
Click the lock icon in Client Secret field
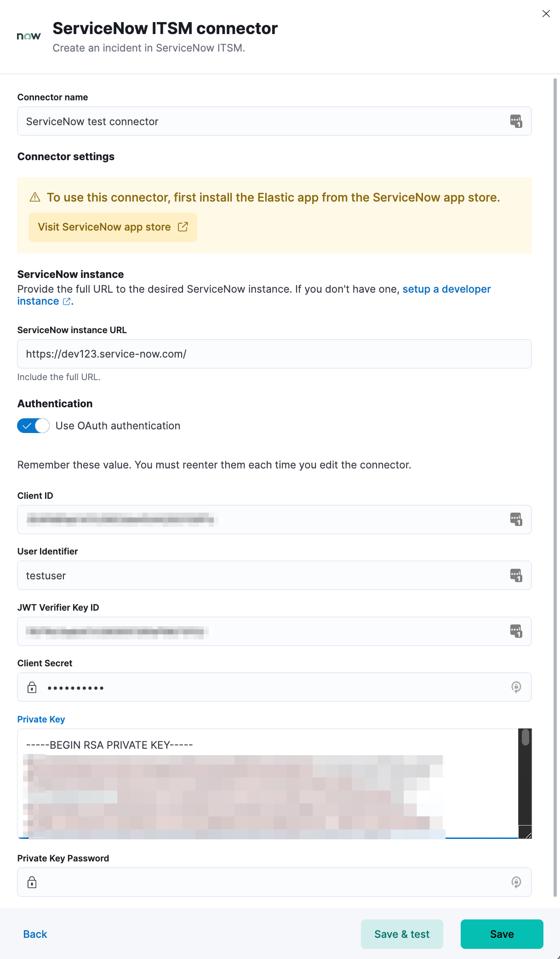click(31, 687)
